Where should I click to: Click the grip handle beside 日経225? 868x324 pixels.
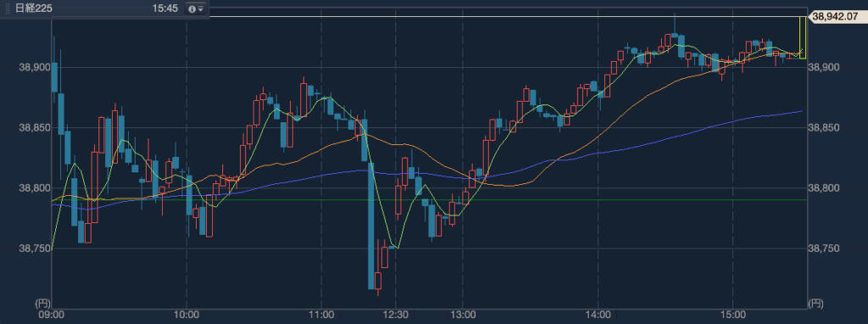[7, 8]
